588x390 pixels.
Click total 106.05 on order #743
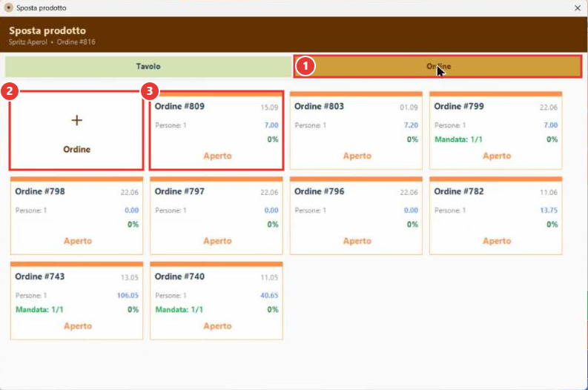tap(128, 296)
